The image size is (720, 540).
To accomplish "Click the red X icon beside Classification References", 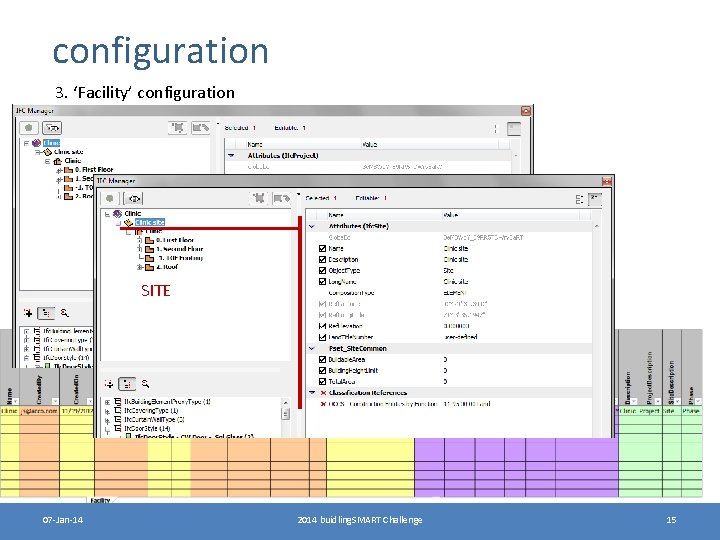I will [x=323, y=393].
